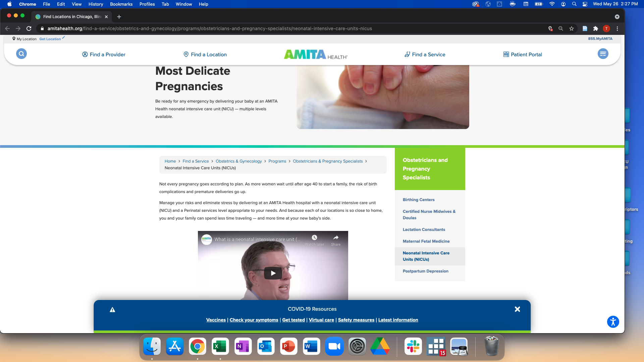Close the COVID-19 Resources banner
The width and height of the screenshot is (644, 362).
tap(517, 309)
